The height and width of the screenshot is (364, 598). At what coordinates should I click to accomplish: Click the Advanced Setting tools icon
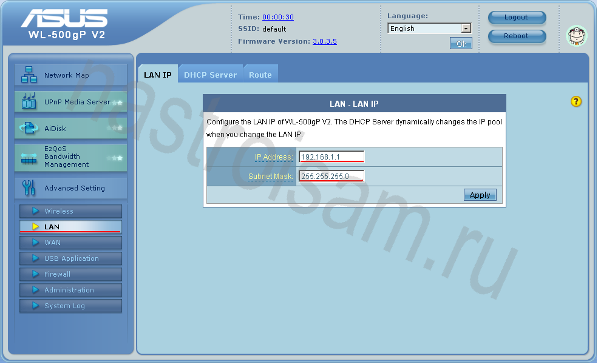coord(29,188)
